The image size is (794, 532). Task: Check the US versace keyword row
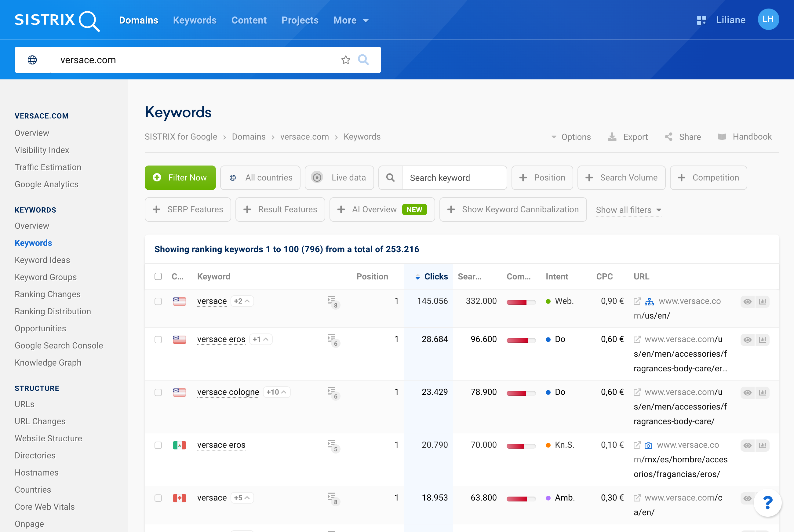click(158, 301)
